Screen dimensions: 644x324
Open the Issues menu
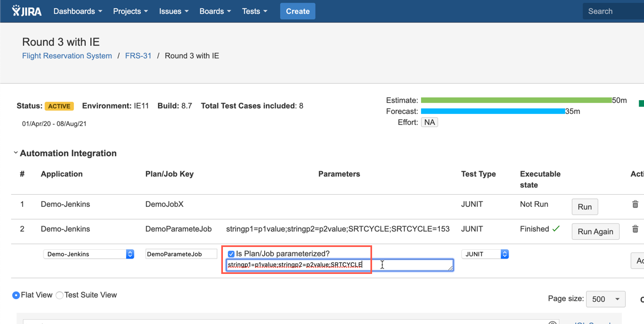[174, 11]
